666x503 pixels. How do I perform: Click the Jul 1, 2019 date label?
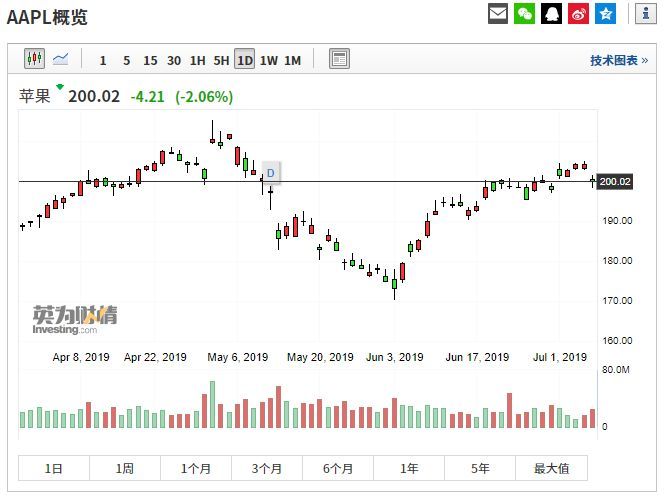pos(560,357)
